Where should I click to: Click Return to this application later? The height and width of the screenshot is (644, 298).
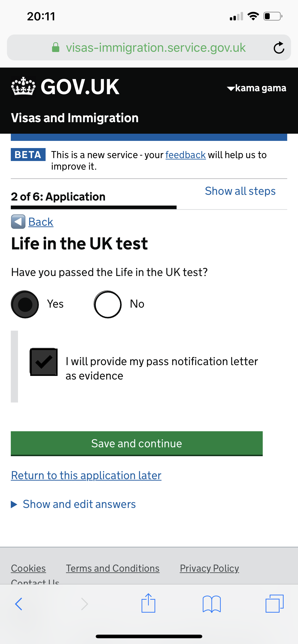[86, 475]
